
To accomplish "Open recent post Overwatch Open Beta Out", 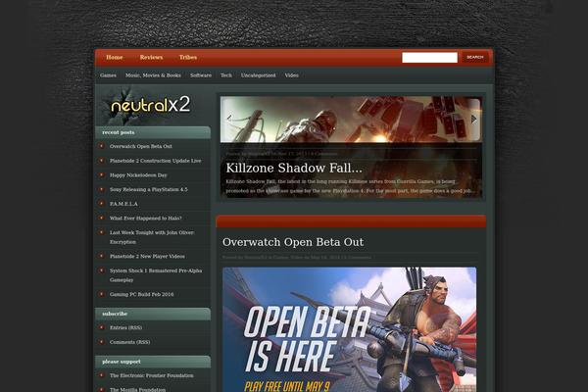I will coord(141,146).
